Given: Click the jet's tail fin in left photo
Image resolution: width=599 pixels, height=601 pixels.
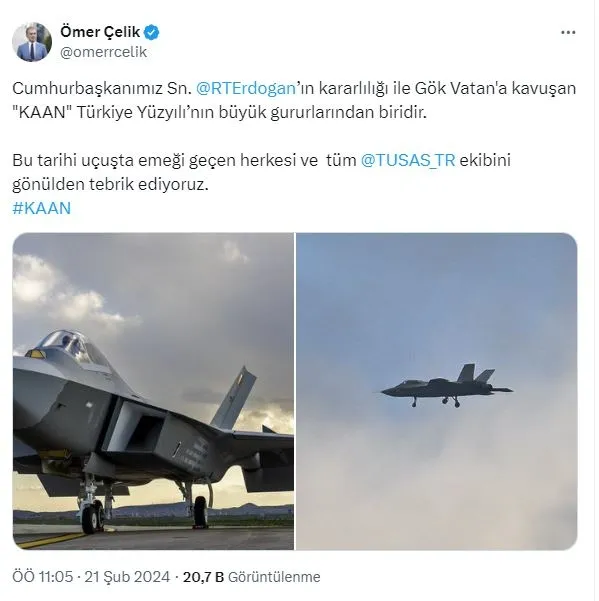Looking at the screenshot, I should (x=233, y=398).
